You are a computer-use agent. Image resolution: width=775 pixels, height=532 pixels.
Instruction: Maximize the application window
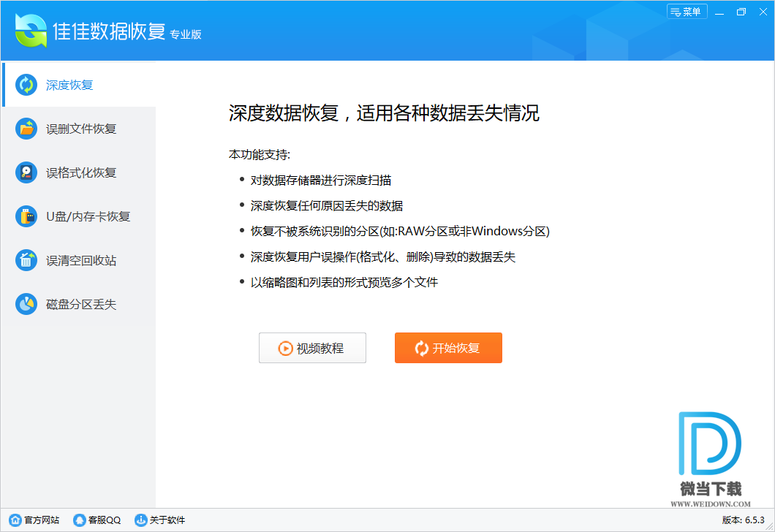pos(741,12)
